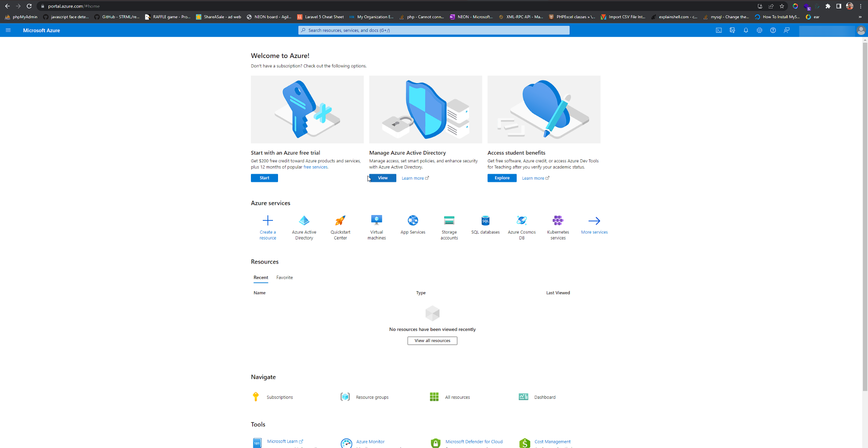Click the View all resources button

(432, 341)
